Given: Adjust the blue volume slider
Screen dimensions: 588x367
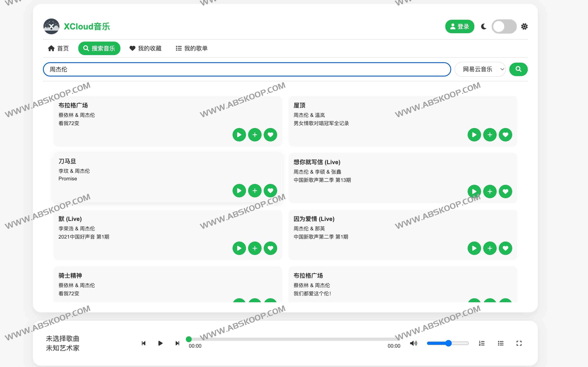Looking at the screenshot, I should click(448, 343).
